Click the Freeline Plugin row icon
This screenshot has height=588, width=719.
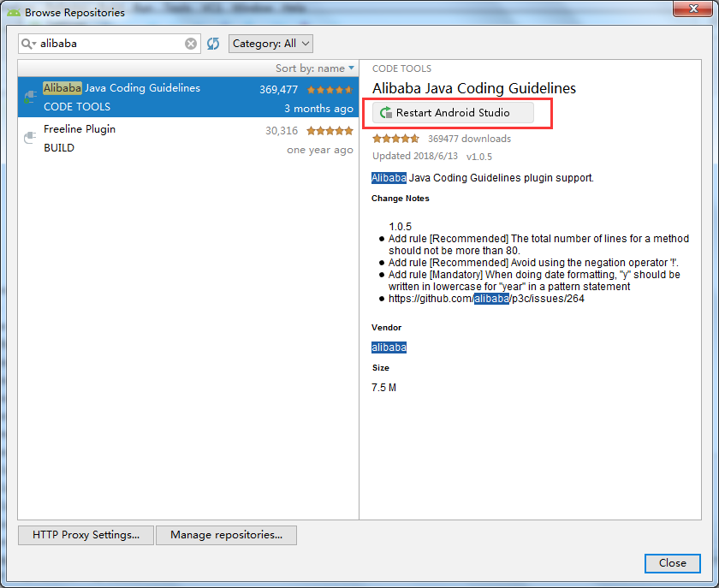click(30, 138)
